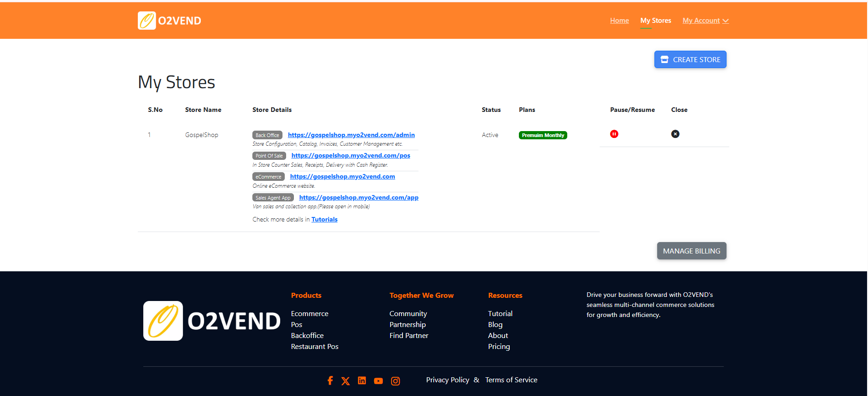This screenshot has height=396, width=868.
Task: Click the Resources footer heading
Action: coord(505,295)
